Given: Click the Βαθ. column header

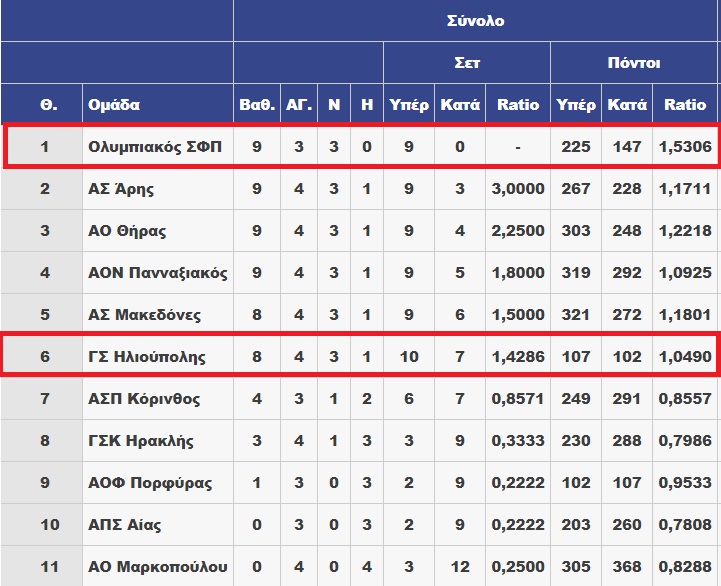Looking at the screenshot, I should (257, 105).
